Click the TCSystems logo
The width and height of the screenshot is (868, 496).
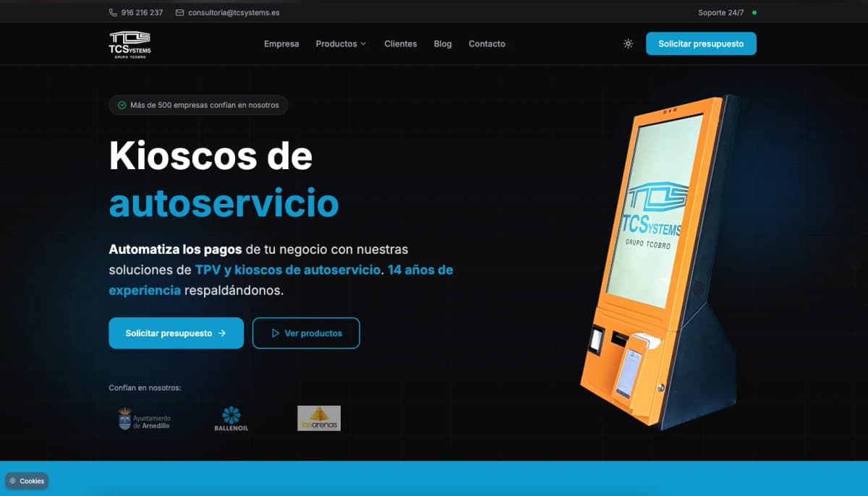130,43
